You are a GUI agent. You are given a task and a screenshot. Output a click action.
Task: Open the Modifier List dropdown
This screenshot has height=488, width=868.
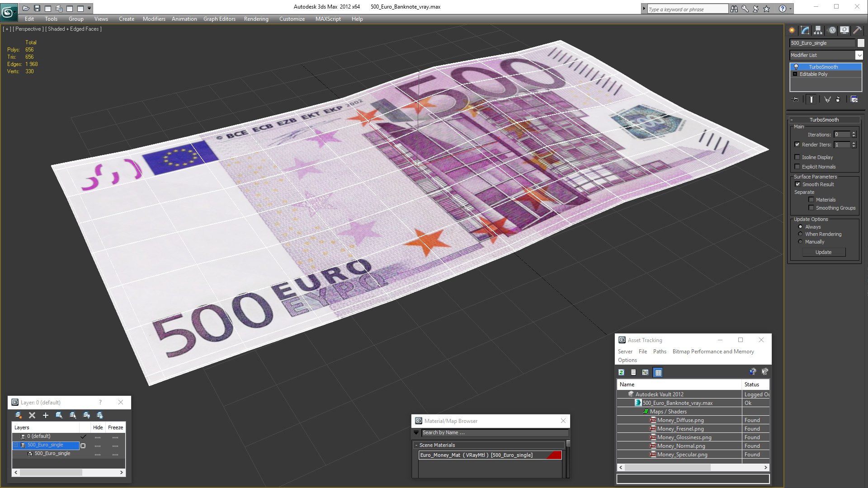(859, 55)
